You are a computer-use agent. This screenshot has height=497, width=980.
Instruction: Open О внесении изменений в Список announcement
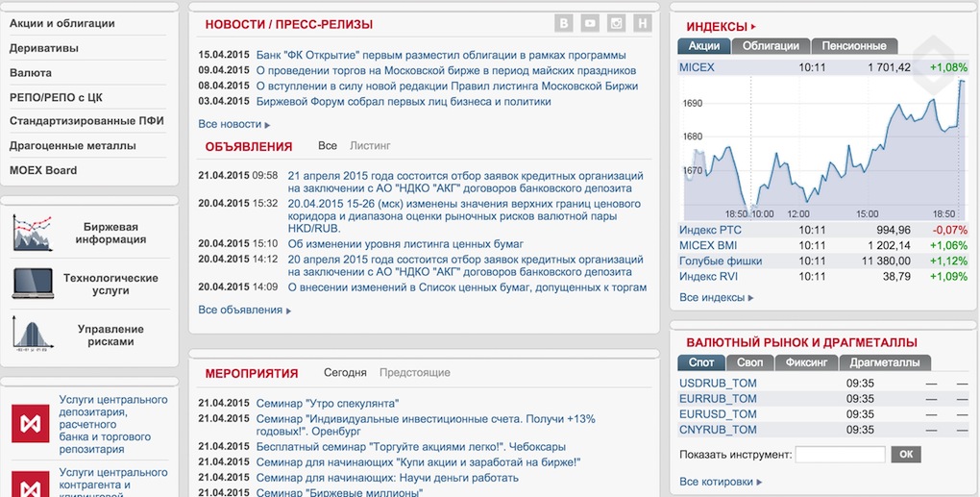pyautogui.click(x=468, y=287)
